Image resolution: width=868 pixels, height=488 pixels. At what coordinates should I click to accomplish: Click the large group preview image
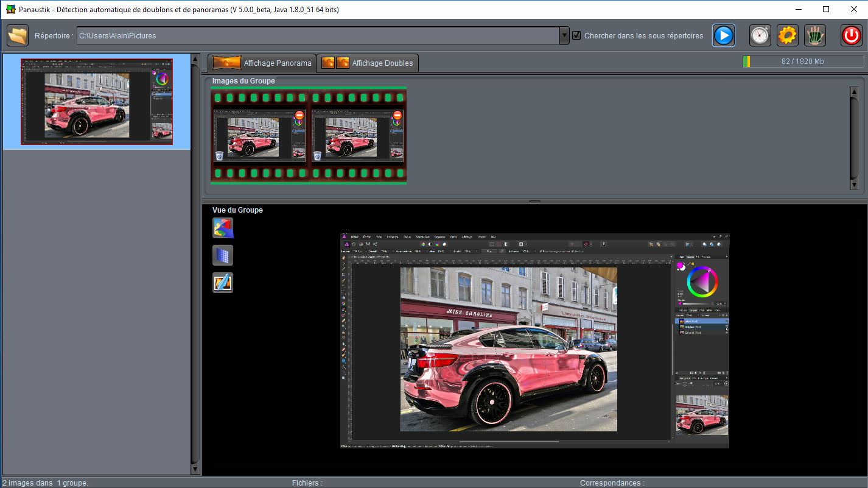pyautogui.click(x=534, y=341)
